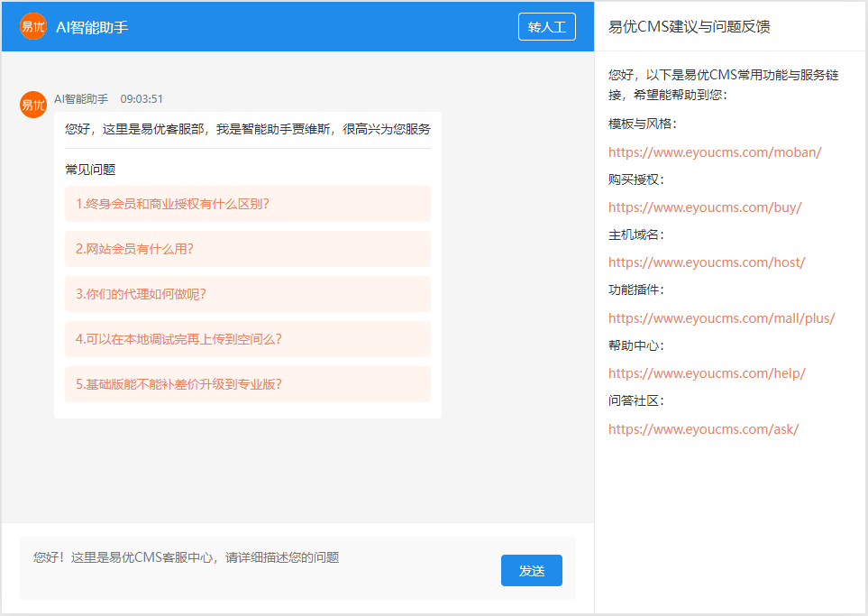Select FAQ 3 你们的代理如何做呢
Screen dimensions: 868x616
pyautogui.click(x=248, y=294)
